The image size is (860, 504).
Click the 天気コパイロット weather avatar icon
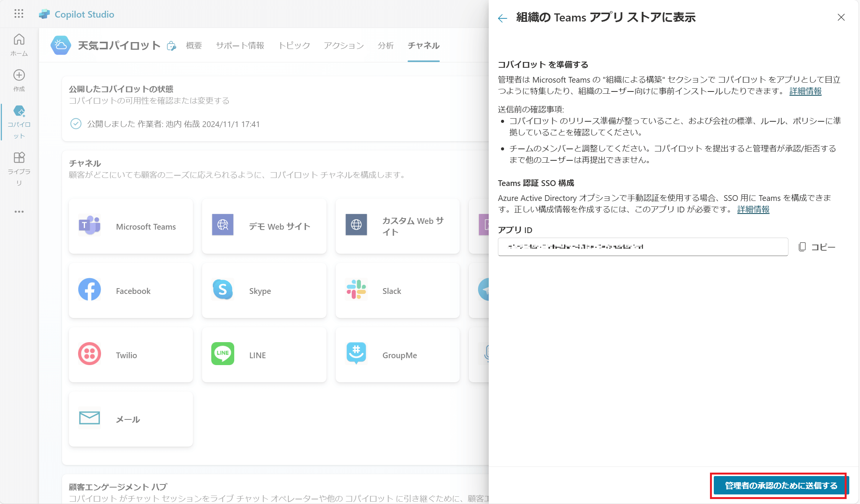click(61, 45)
